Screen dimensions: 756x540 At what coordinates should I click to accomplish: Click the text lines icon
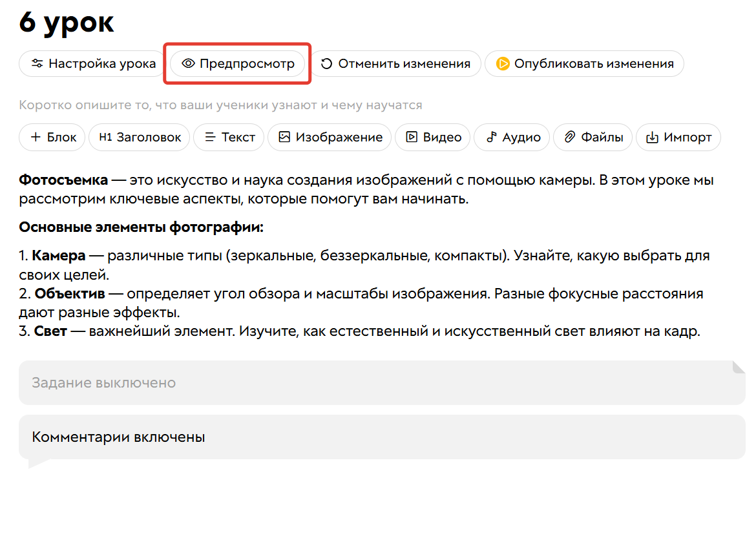[210, 137]
